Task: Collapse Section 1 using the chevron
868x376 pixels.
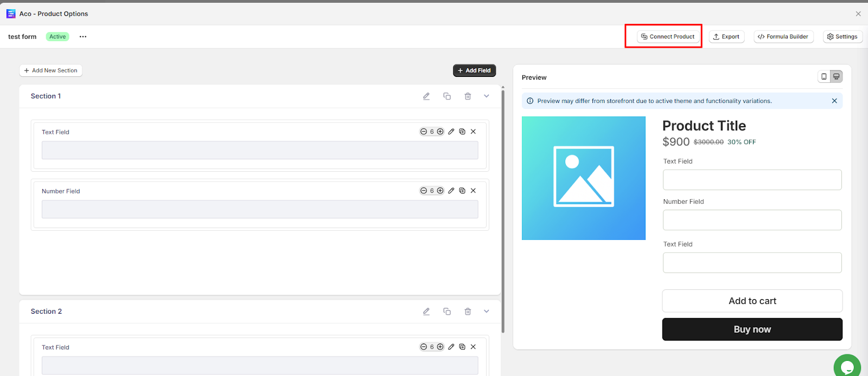Action: pos(487,96)
